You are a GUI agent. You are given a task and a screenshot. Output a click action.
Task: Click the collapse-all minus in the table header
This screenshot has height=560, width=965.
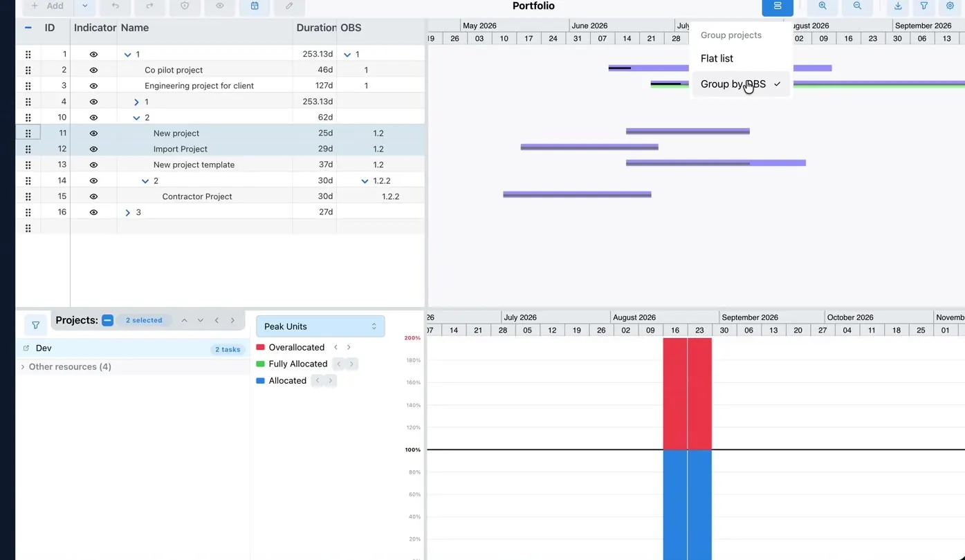point(28,28)
